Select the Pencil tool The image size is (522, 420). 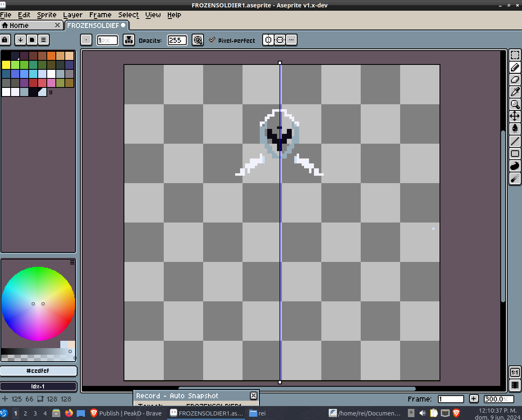point(515,67)
